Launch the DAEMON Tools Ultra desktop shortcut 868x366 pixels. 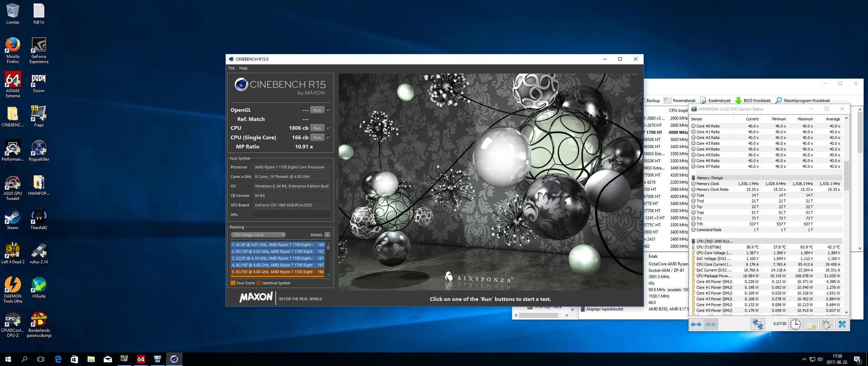(x=13, y=290)
